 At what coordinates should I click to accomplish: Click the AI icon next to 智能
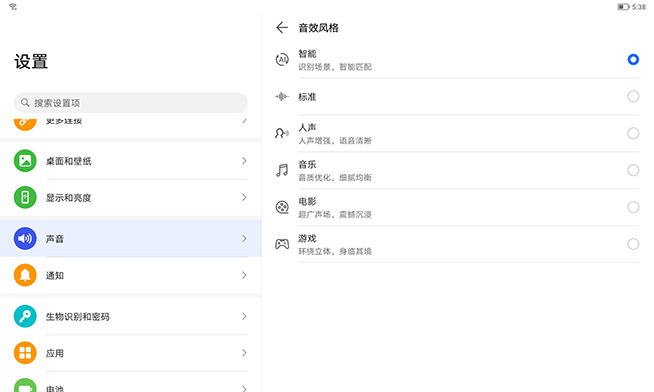pos(282,60)
